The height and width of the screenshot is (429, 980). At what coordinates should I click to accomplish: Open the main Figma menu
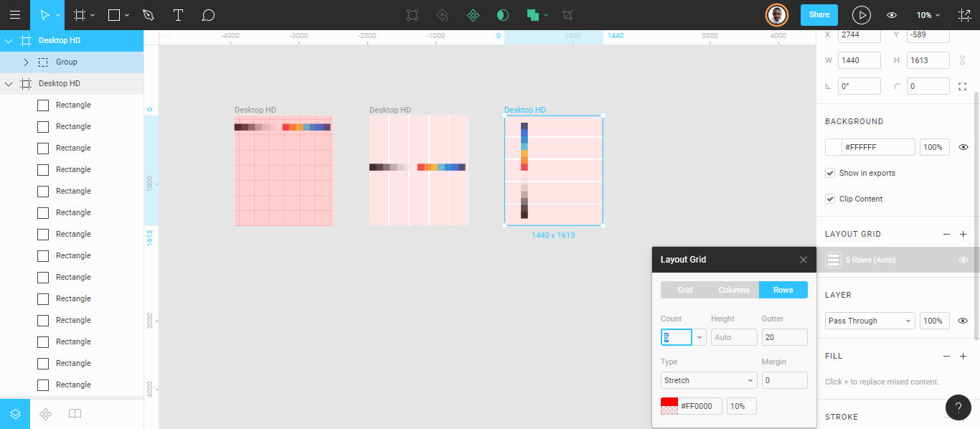[x=14, y=14]
